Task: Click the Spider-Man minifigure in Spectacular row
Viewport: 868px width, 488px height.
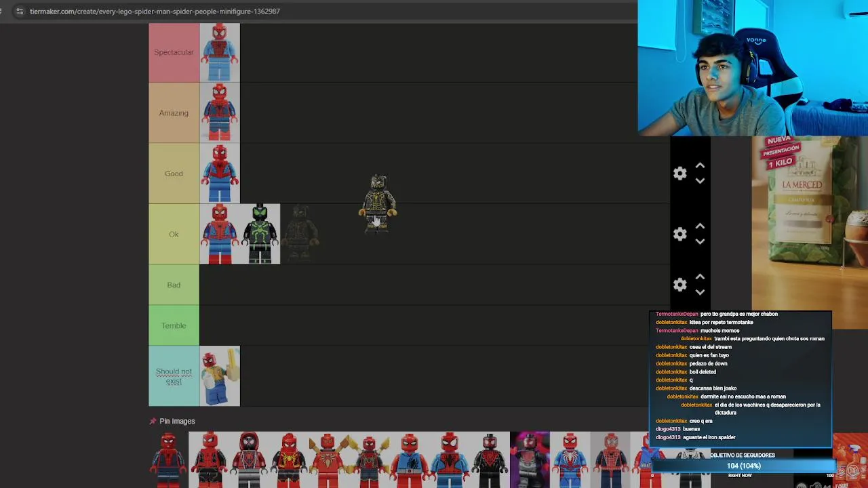Action: 219,52
